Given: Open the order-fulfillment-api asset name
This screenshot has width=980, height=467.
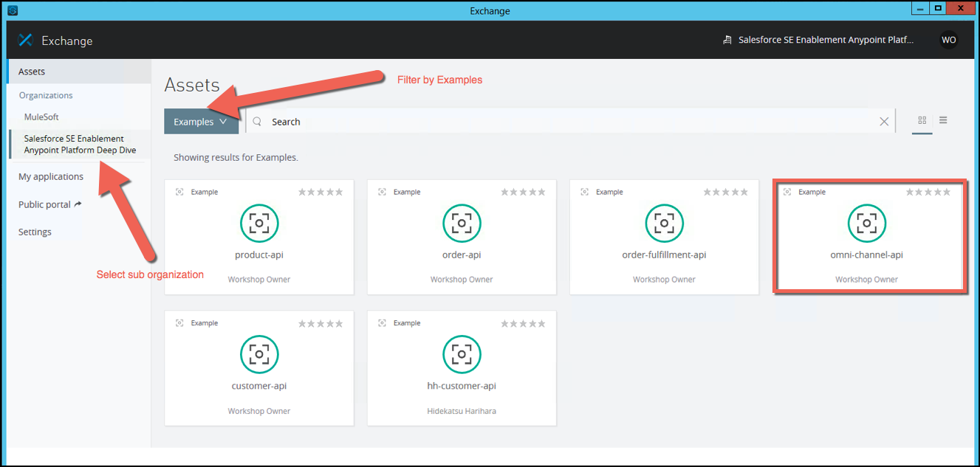Looking at the screenshot, I should coord(664,255).
